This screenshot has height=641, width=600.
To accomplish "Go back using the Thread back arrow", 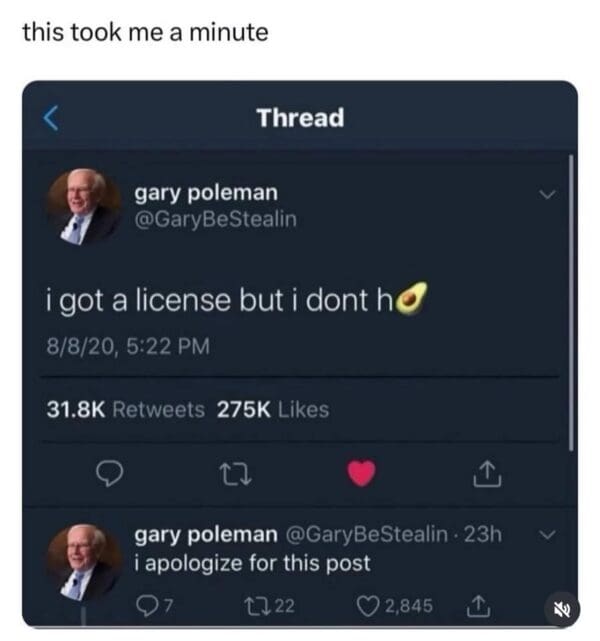I will click(x=51, y=118).
